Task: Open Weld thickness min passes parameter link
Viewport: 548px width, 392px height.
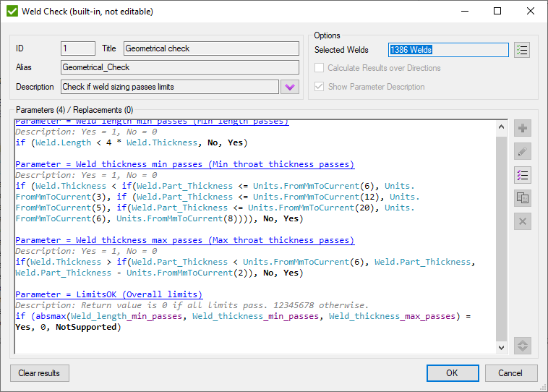Action: tap(184, 165)
